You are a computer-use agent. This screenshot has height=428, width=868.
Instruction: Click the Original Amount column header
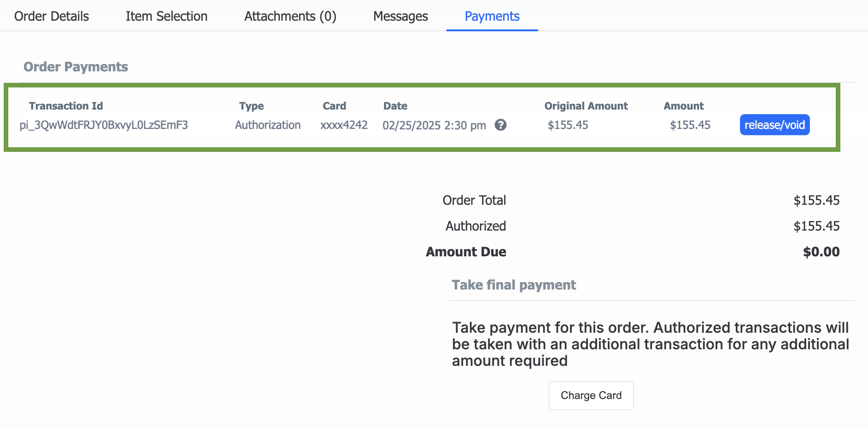click(586, 106)
